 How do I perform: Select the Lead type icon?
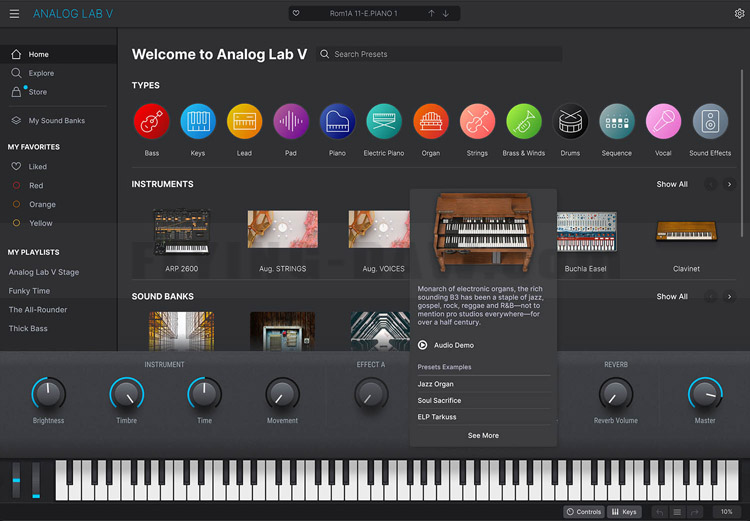click(x=244, y=122)
